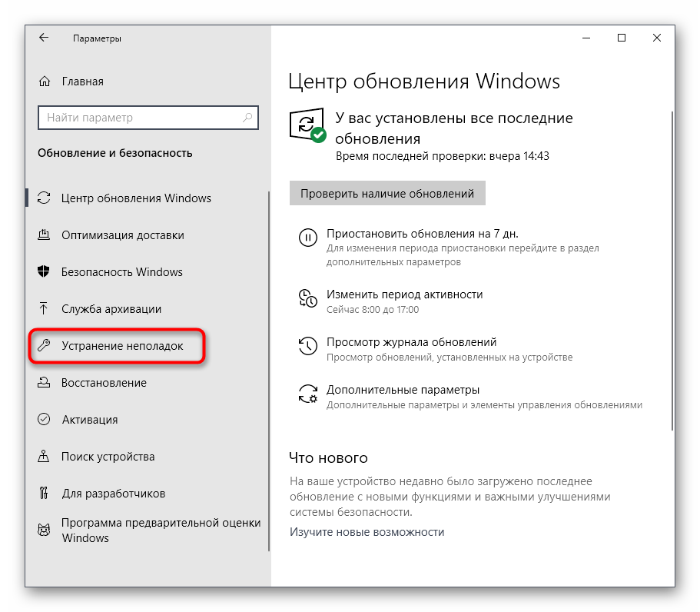Click Приостановить обновления на 7 дн.
Screen dimensions: 700x612
tap(423, 234)
